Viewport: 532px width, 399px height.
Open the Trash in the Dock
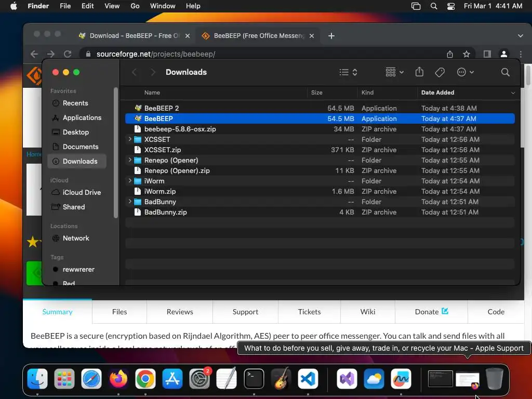coord(495,379)
